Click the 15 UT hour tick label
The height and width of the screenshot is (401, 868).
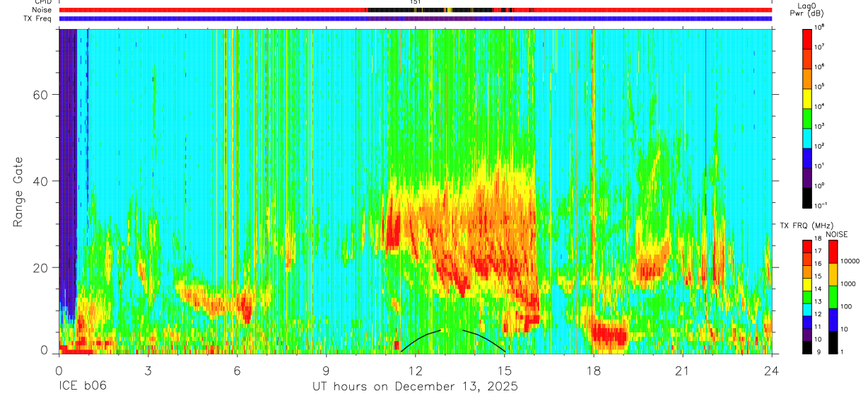(x=505, y=371)
